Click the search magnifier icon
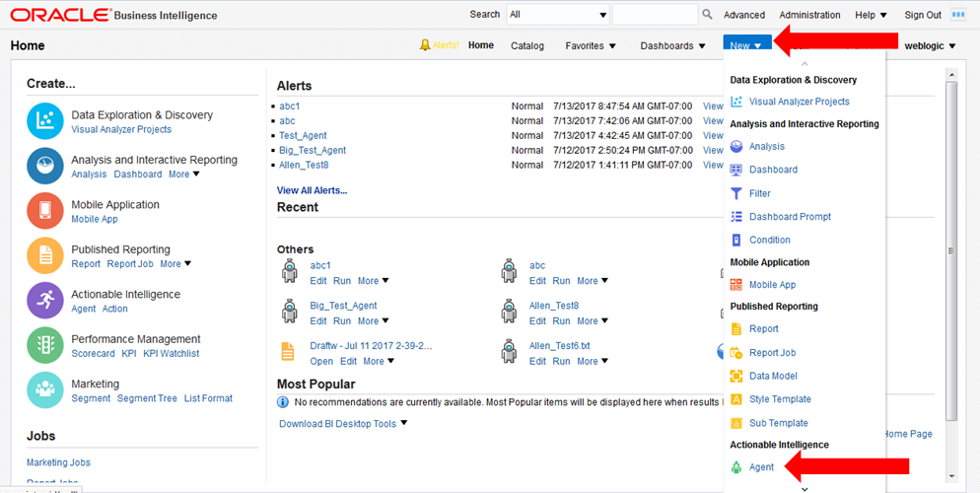 (708, 15)
